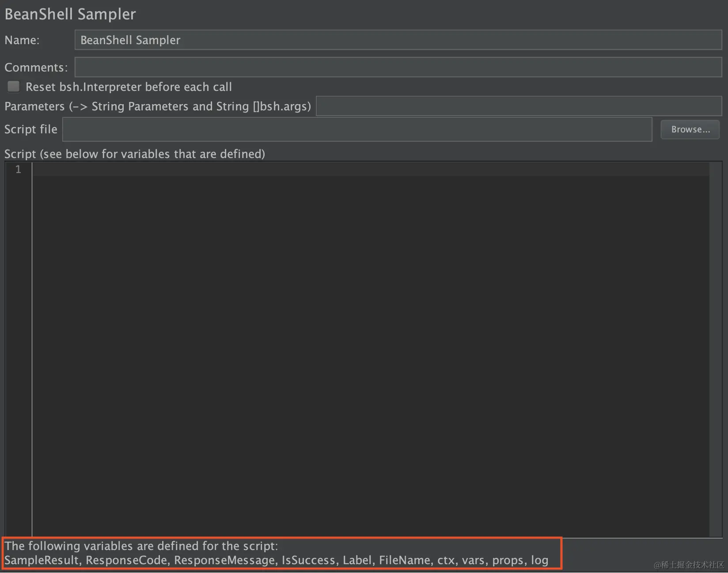
Task: Click the Script section header label
Action: [134, 154]
